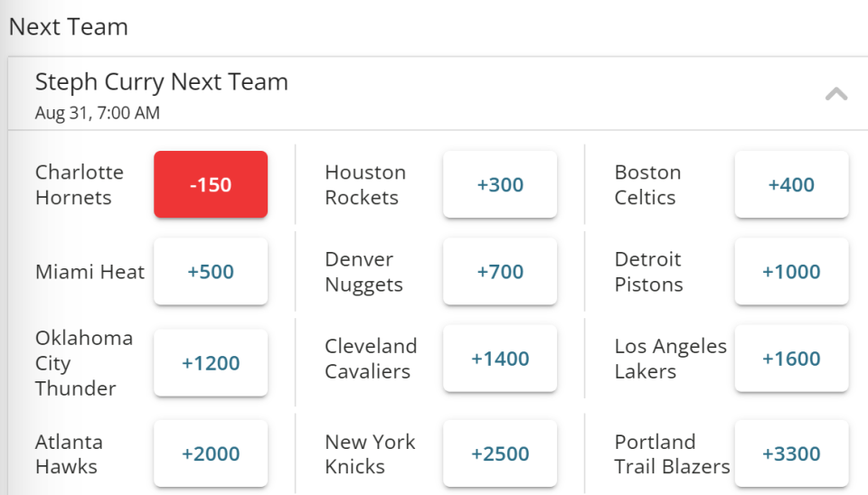This screenshot has height=495, width=868.
Task: Add Denver Nuggets +700 to betslip
Action: tap(500, 271)
